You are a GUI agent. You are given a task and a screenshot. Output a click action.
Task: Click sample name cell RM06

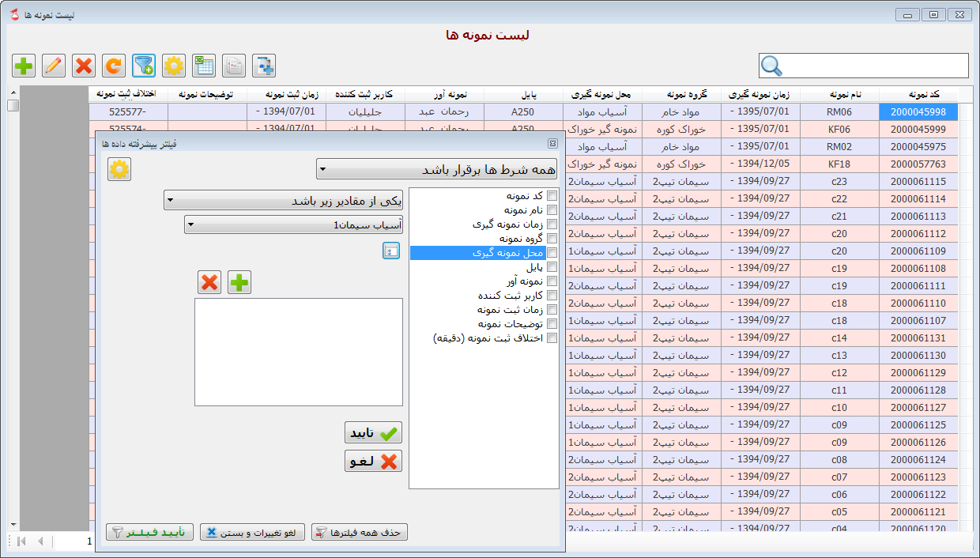tap(839, 112)
